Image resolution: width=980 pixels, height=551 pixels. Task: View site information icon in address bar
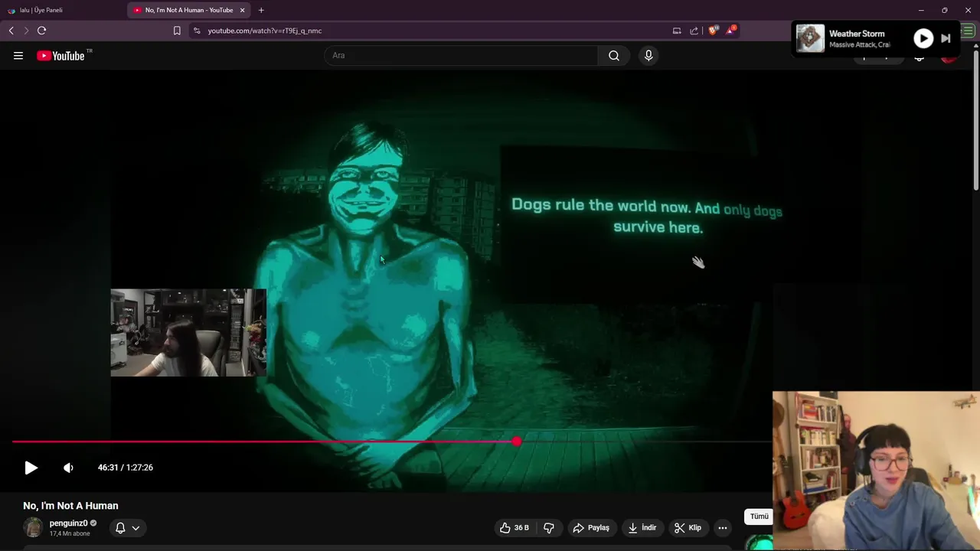pos(197,31)
